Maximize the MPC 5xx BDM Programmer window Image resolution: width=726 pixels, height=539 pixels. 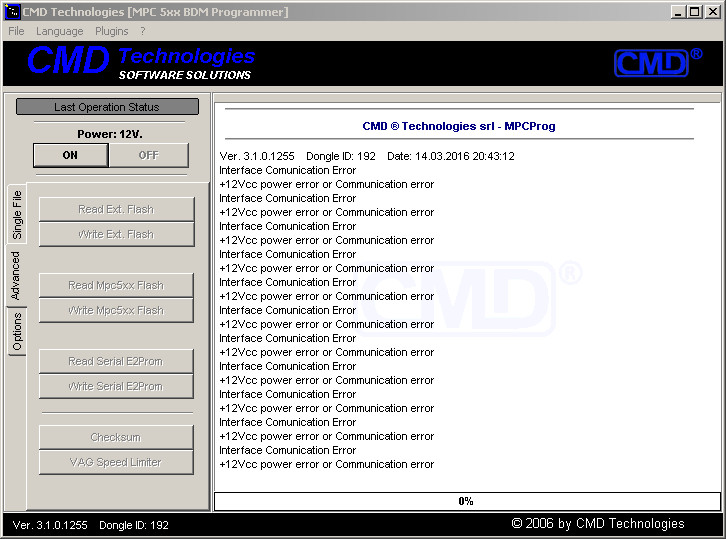tap(695, 12)
